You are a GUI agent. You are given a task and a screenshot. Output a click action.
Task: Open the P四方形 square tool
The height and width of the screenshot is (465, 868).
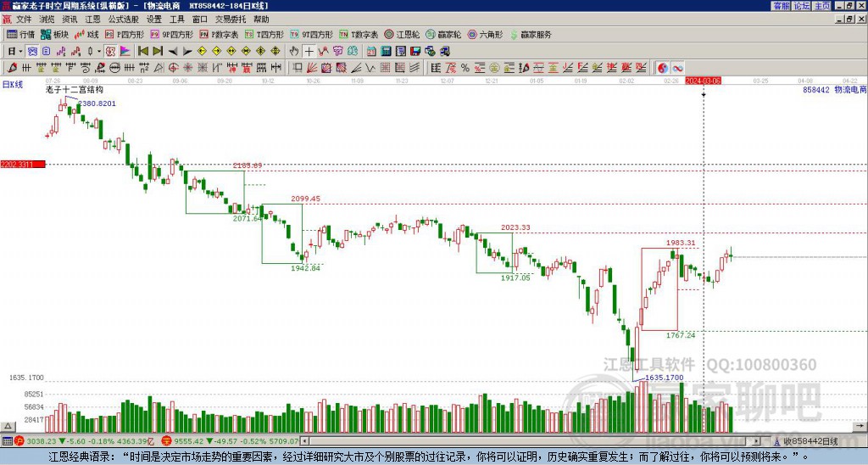click(x=125, y=34)
